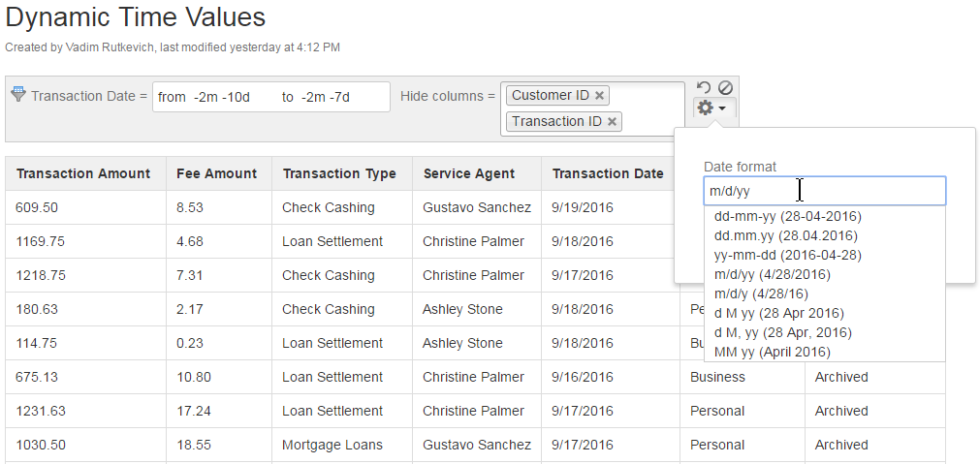The width and height of the screenshot is (980, 464).
Task: Click the Transaction Date from/to range field
Action: point(270,97)
